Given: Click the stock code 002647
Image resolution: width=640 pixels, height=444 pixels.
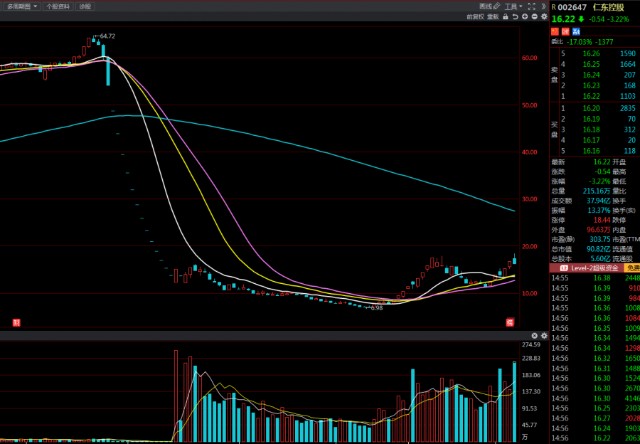Looking at the screenshot, I should tap(573, 6).
